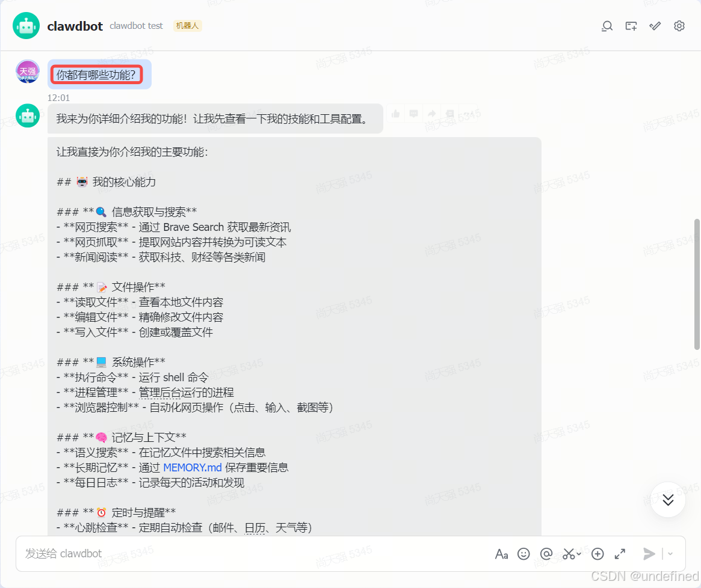Open the chat search icon
This screenshot has width=701, height=588.
607,26
